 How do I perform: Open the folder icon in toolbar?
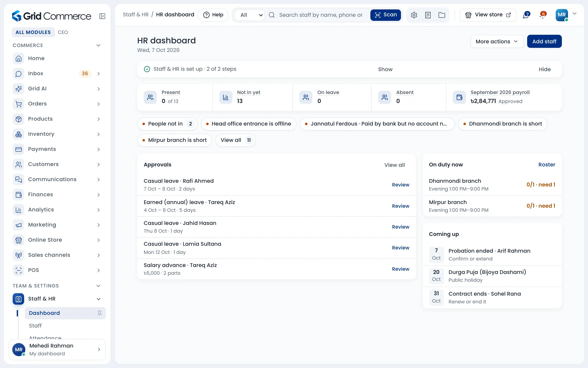tap(442, 15)
